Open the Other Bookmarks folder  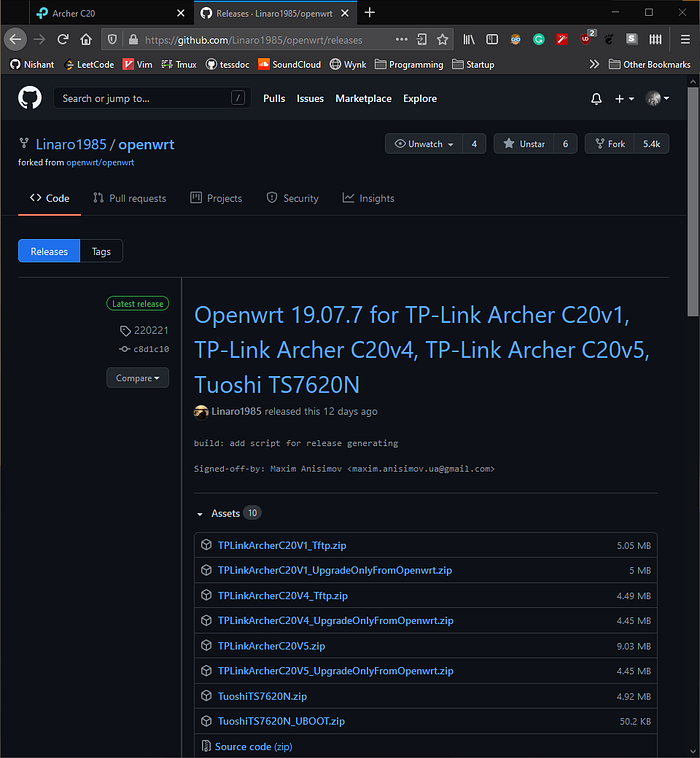pos(650,64)
